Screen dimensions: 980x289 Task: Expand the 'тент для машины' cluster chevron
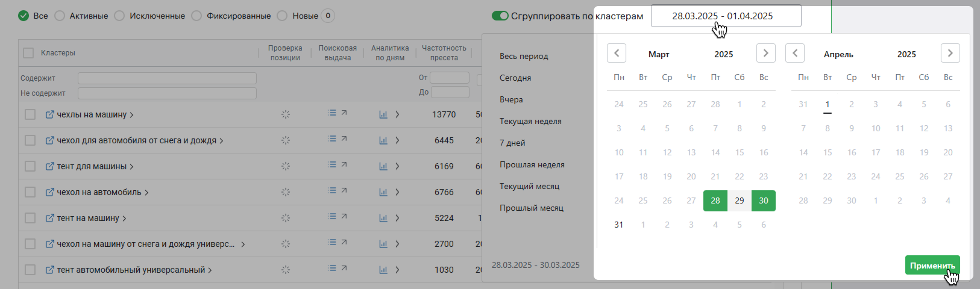tap(131, 167)
